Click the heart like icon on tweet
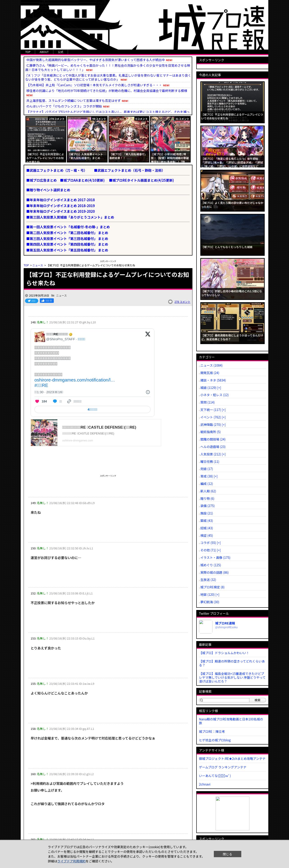This screenshot has height=868, width=289. [x=37, y=401]
